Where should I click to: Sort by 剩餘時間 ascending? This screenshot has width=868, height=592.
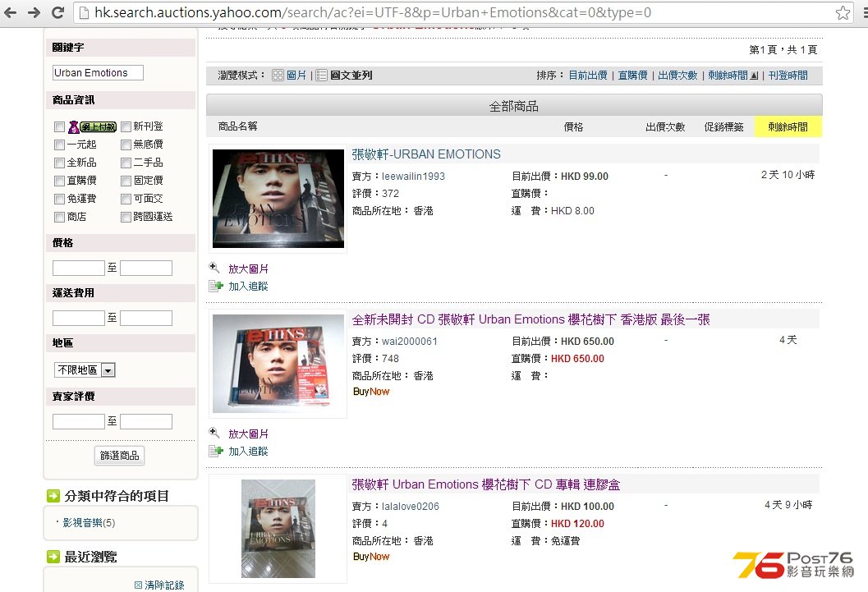733,76
